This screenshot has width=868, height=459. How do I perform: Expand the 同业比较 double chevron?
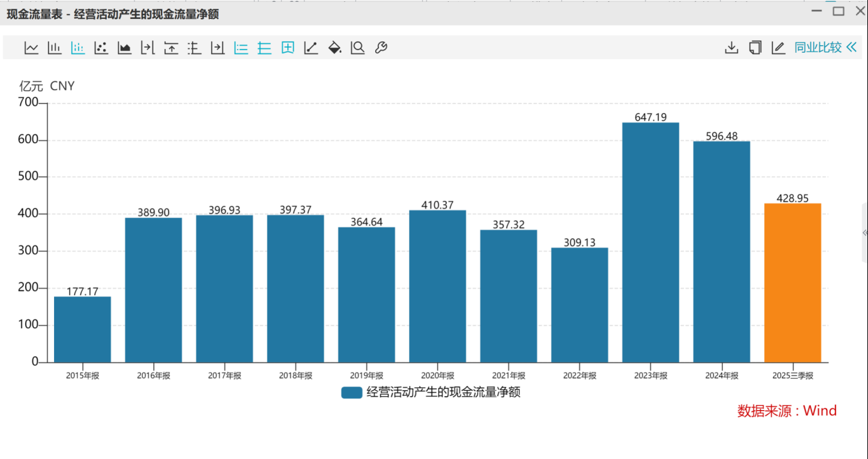852,48
